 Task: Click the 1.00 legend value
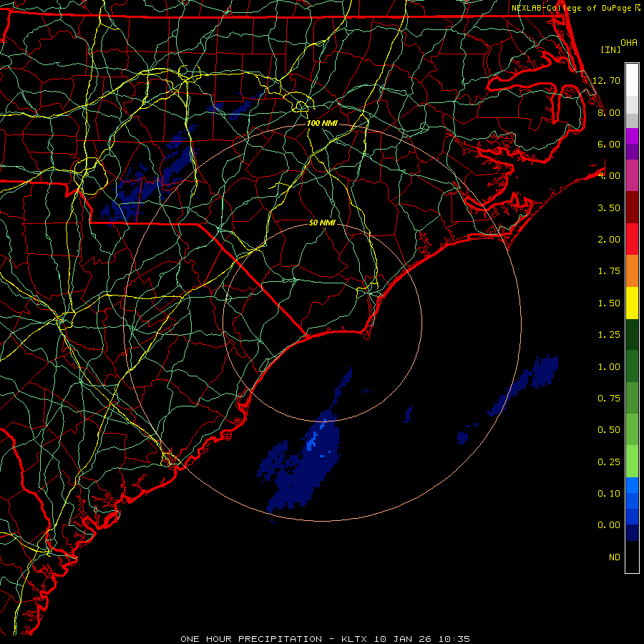pos(609,366)
